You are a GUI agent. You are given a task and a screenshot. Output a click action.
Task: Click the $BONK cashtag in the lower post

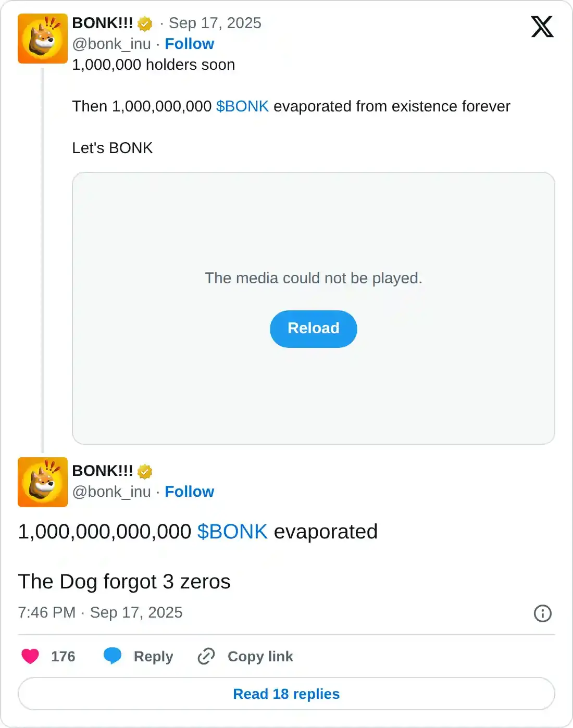[232, 532]
